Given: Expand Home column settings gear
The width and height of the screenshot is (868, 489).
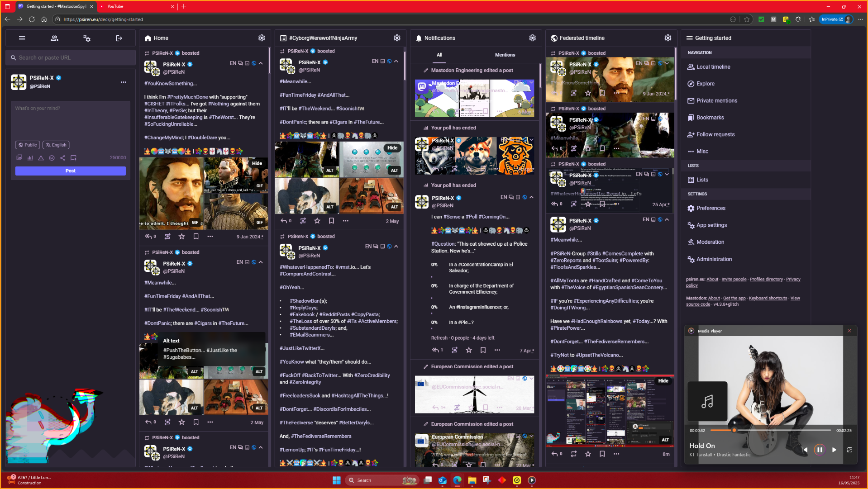Looking at the screenshot, I should 262,38.
